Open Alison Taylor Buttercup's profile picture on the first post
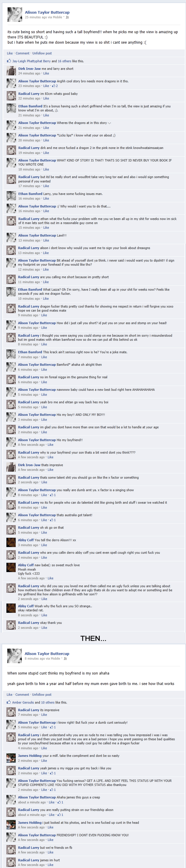Viewport: 186px width, 868px height. point(15,15)
